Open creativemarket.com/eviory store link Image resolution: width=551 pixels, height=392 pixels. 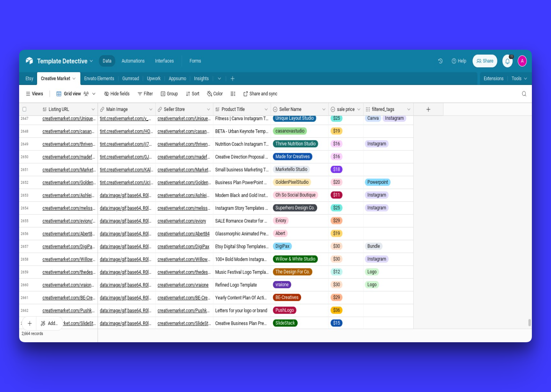point(182,221)
